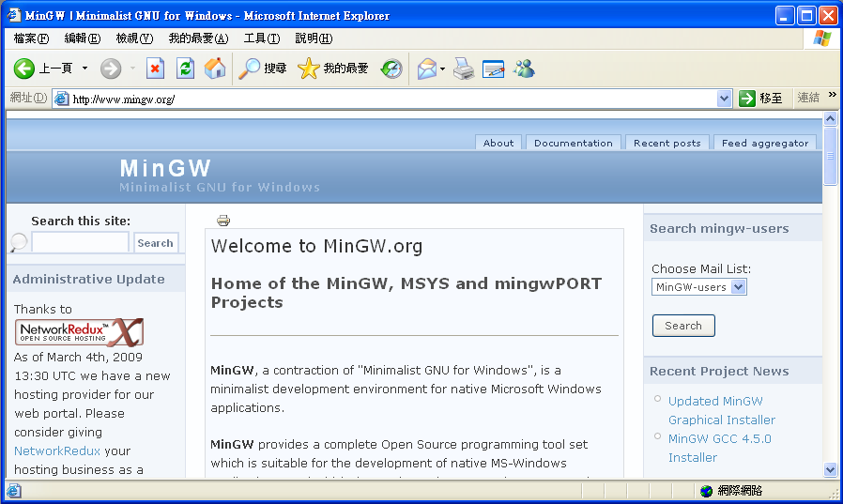The width and height of the screenshot is (843, 504).
Task: Click the vertical scrollbar thumb
Action: pyautogui.click(x=830, y=156)
